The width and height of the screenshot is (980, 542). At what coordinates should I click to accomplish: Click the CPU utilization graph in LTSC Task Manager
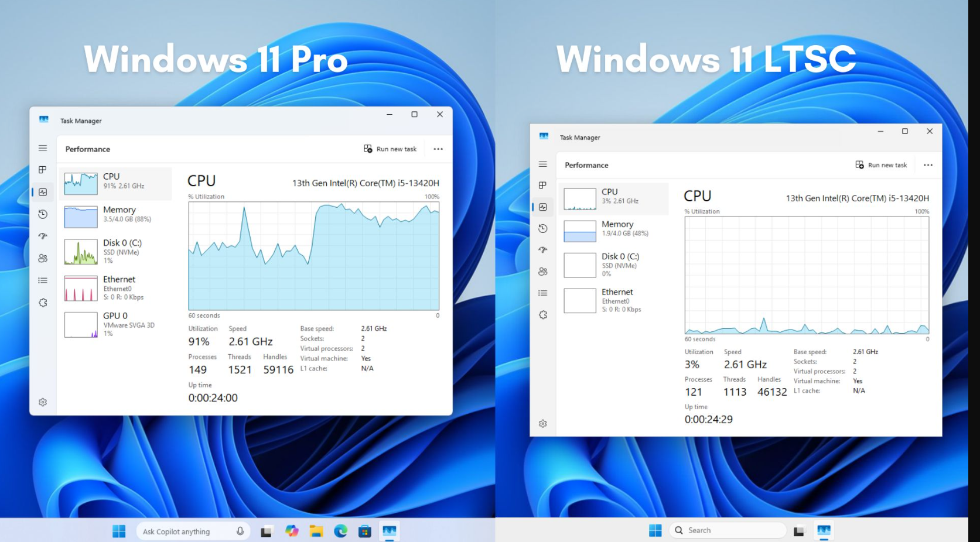807,275
